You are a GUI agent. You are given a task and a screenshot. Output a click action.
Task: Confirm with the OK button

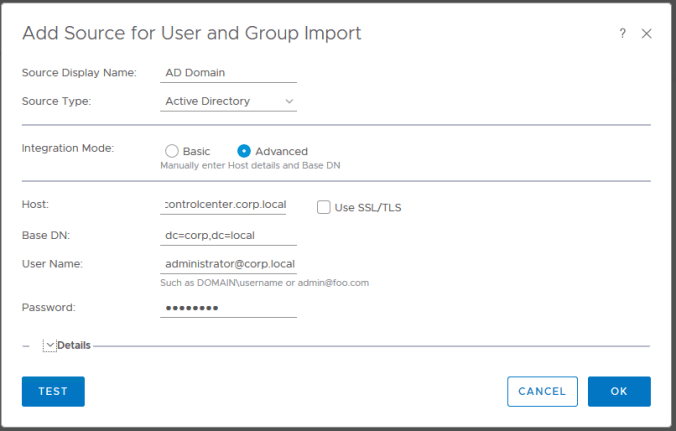click(x=619, y=391)
